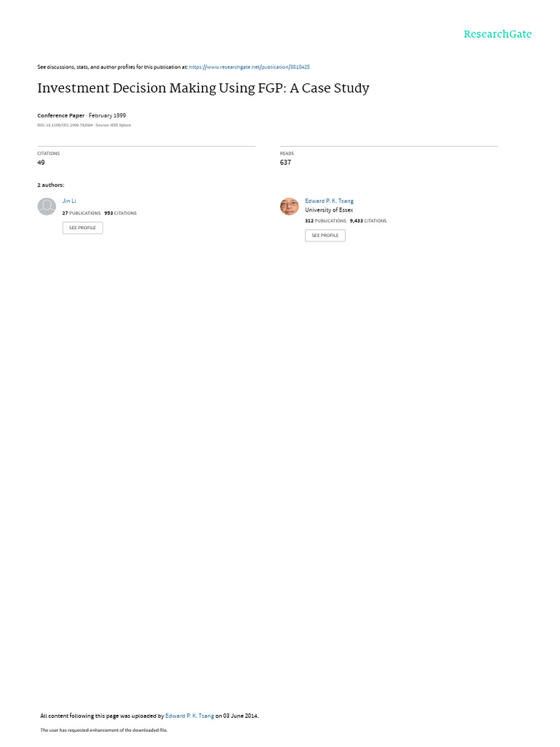Click Tsang's 312 publications stat
The width and height of the screenshot is (560, 747).
click(x=326, y=220)
